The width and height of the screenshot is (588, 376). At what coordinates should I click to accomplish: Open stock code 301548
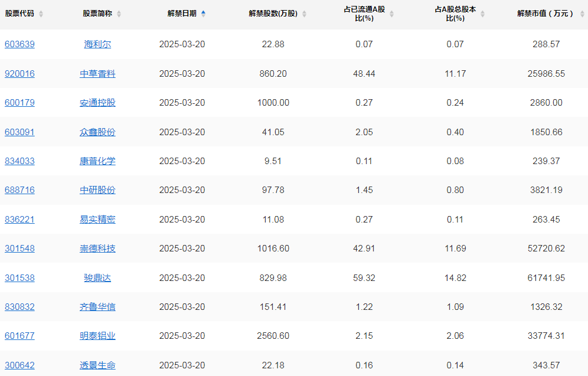(19, 249)
